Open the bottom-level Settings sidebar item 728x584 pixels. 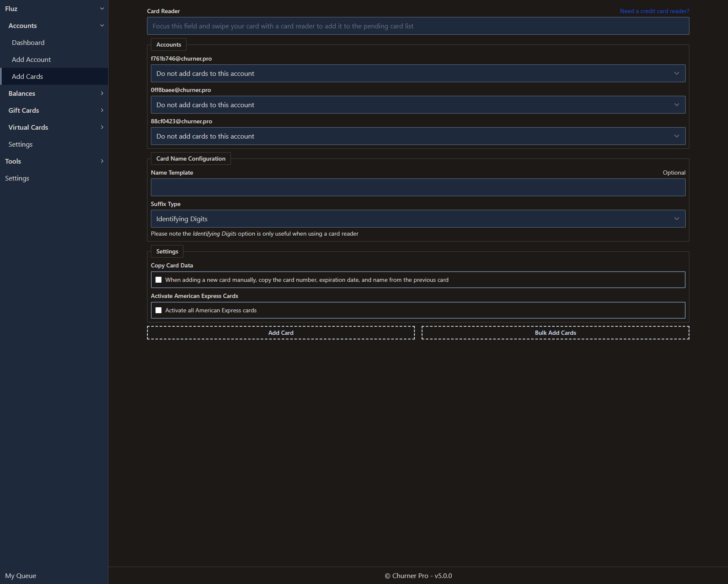pos(17,178)
